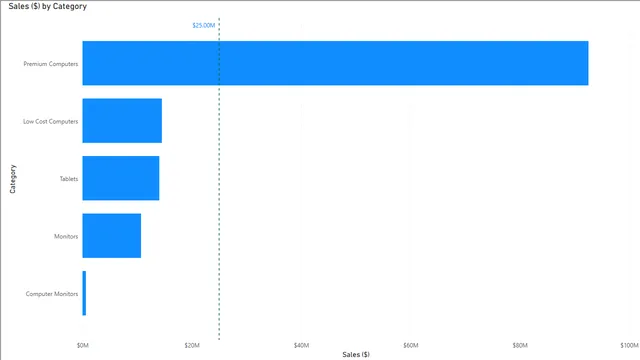
Task: Click the $40M axis tick label
Action: pyautogui.click(x=301, y=345)
